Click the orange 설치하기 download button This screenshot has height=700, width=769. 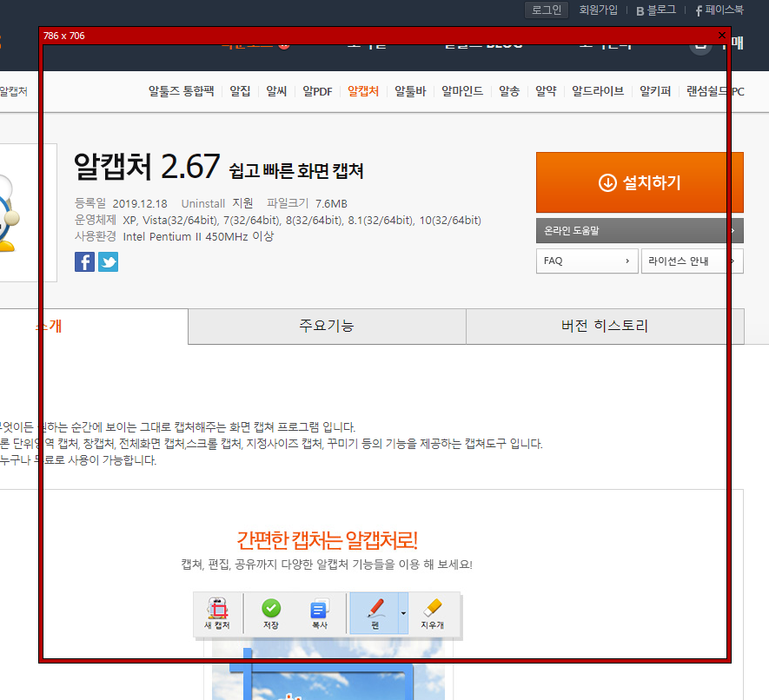(x=640, y=182)
